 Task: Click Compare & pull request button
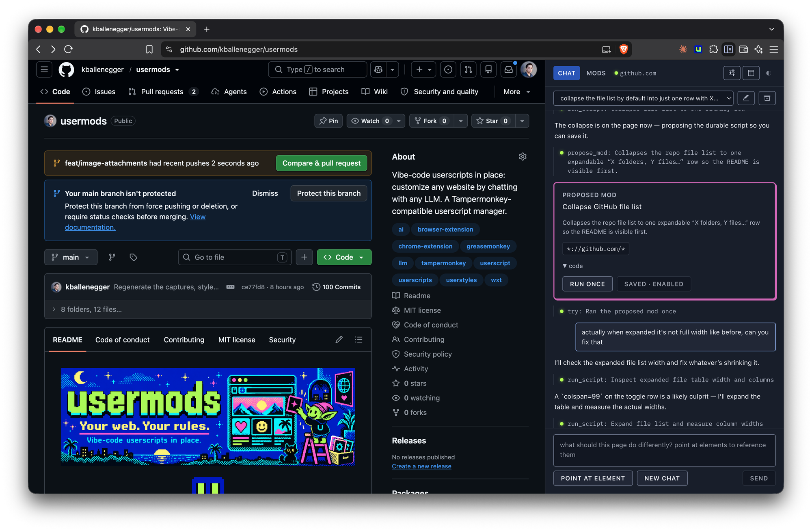(x=322, y=163)
